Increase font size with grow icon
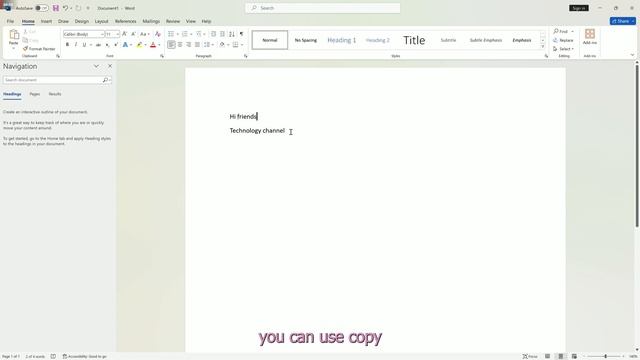640x360 pixels. [124, 34]
